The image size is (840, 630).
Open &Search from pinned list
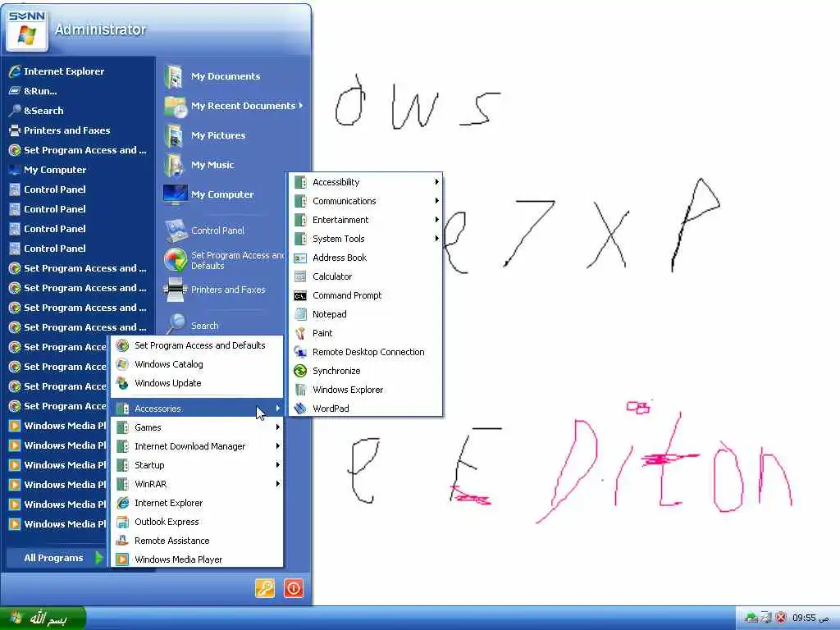pos(79,111)
